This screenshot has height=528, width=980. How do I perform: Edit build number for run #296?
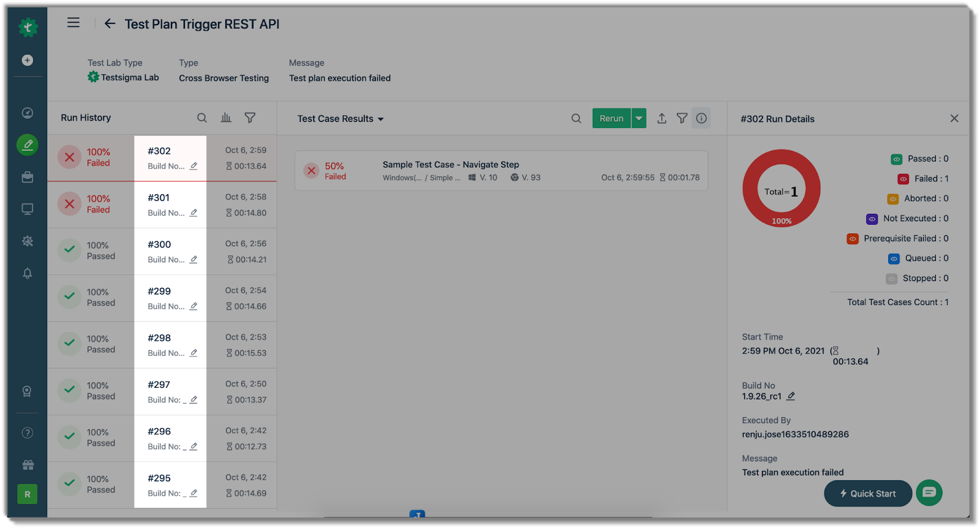[194, 447]
